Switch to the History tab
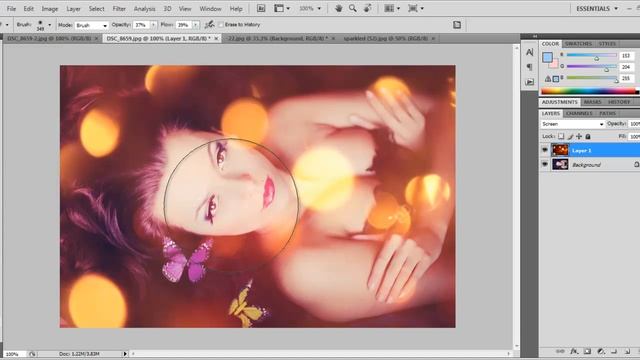 pyautogui.click(x=619, y=102)
